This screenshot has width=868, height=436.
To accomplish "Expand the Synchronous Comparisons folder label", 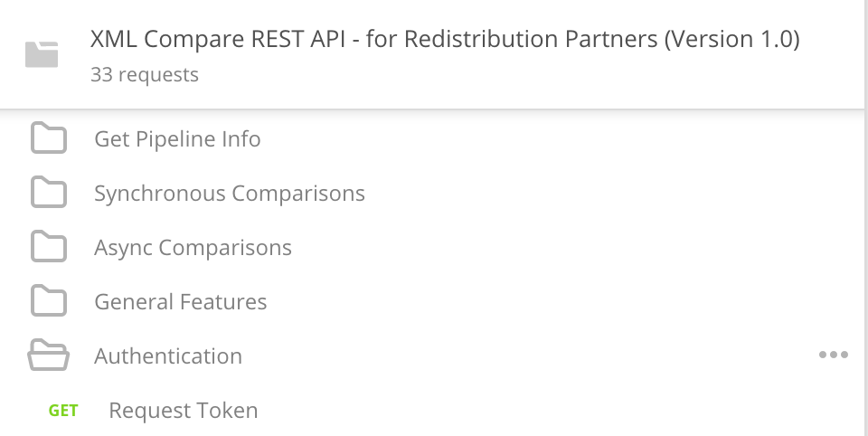I will pyautogui.click(x=230, y=194).
